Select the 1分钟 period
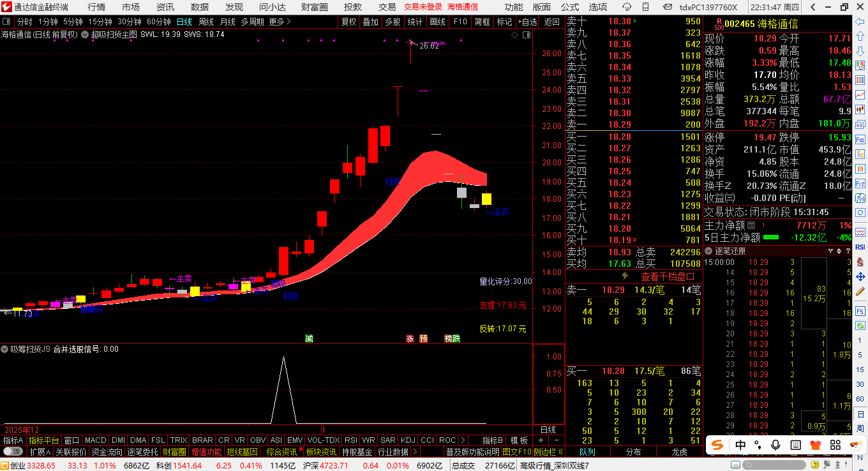This screenshot has width=868, height=471. [x=48, y=21]
